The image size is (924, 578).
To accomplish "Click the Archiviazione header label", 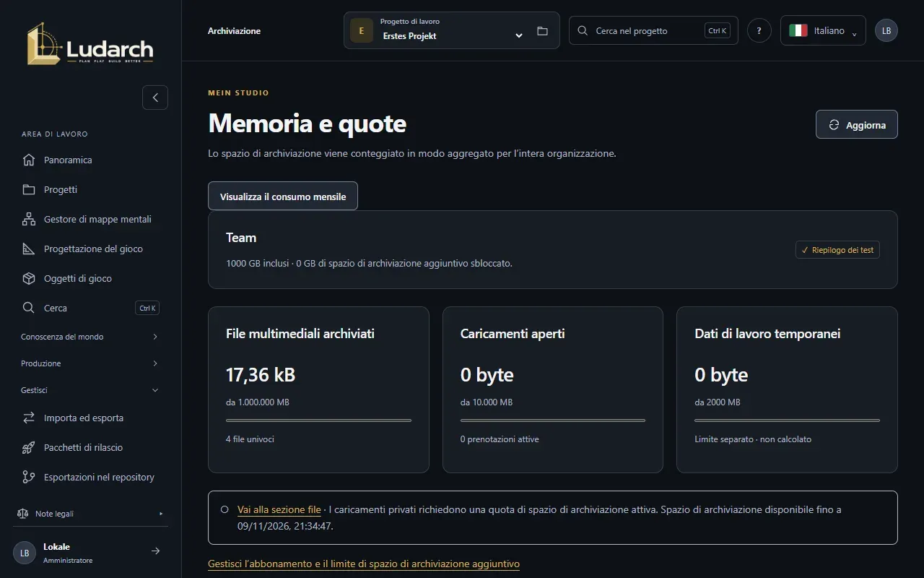I will [x=234, y=31].
